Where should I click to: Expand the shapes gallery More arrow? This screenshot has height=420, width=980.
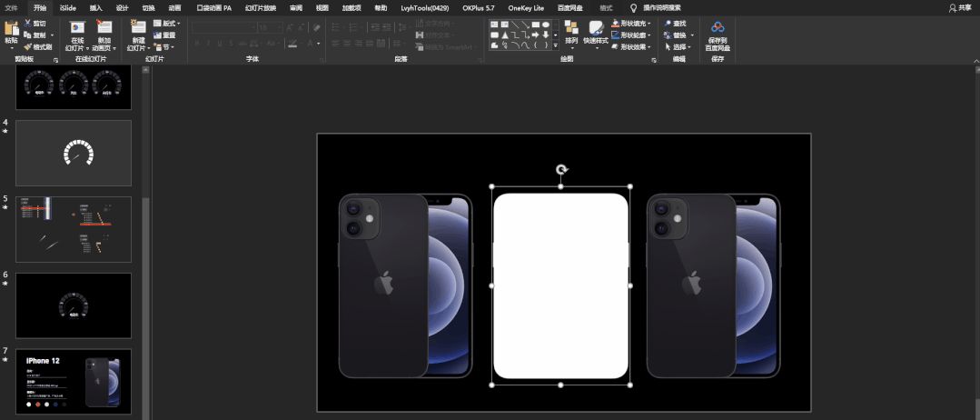click(x=556, y=45)
